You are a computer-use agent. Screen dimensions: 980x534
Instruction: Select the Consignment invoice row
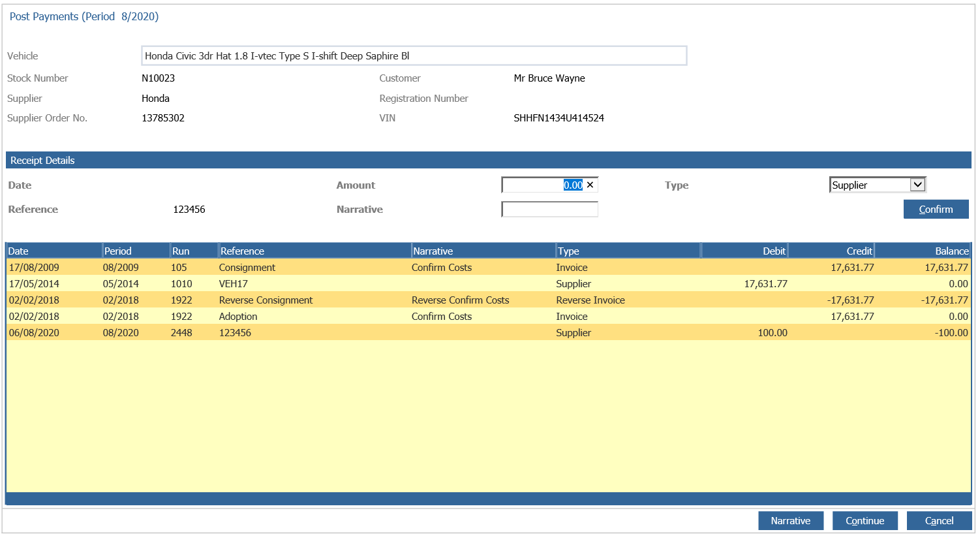(488, 267)
